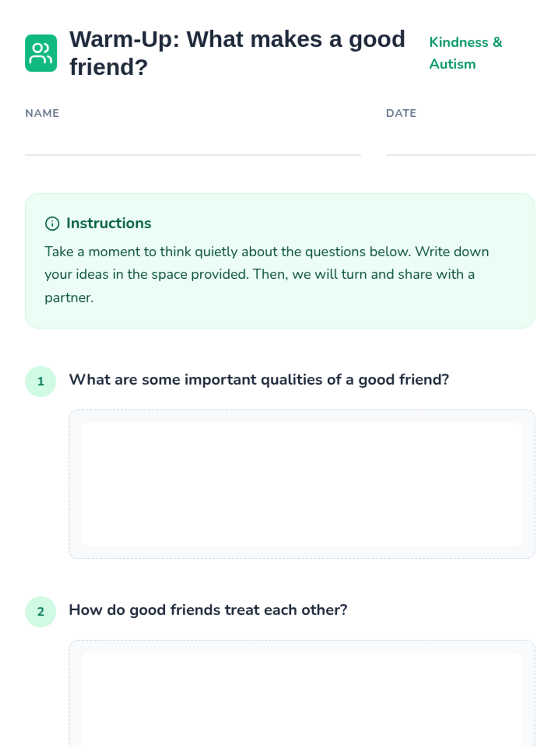The height and width of the screenshot is (747, 560).
Task: Click 'Then, we will turn and share' sentence
Action: pyautogui.click(x=364, y=274)
